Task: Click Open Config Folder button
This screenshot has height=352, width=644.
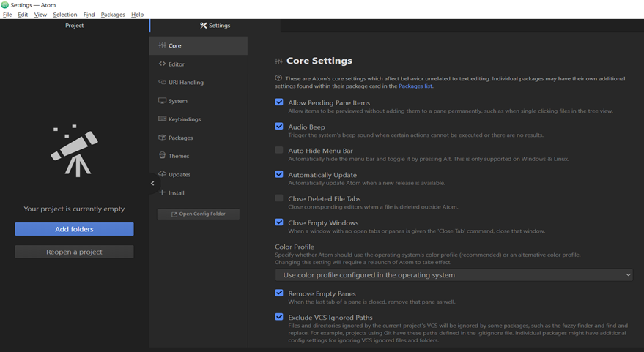Action: (x=199, y=214)
